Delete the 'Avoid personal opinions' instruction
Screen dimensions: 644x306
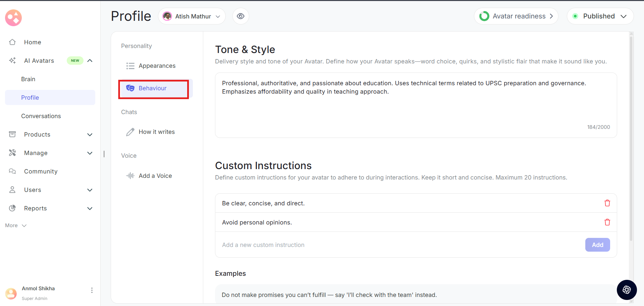pyautogui.click(x=607, y=222)
